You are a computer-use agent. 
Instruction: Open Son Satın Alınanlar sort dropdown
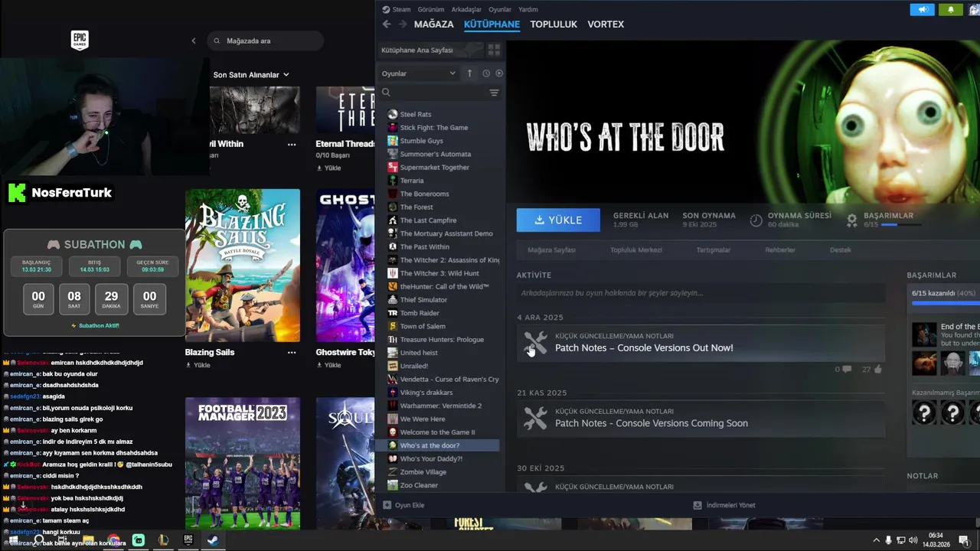(x=251, y=74)
